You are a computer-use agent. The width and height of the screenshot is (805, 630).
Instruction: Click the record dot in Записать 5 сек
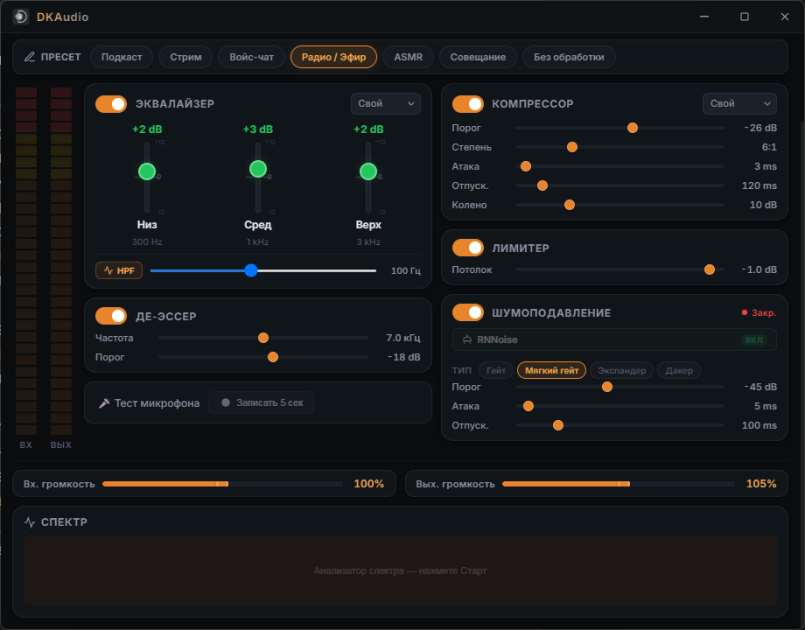225,403
